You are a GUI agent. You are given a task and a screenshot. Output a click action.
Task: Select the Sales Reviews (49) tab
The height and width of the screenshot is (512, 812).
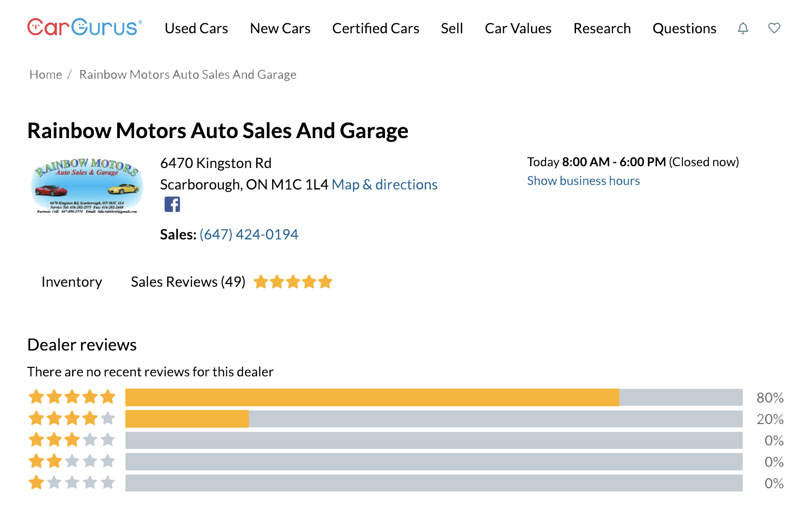click(x=188, y=282)
